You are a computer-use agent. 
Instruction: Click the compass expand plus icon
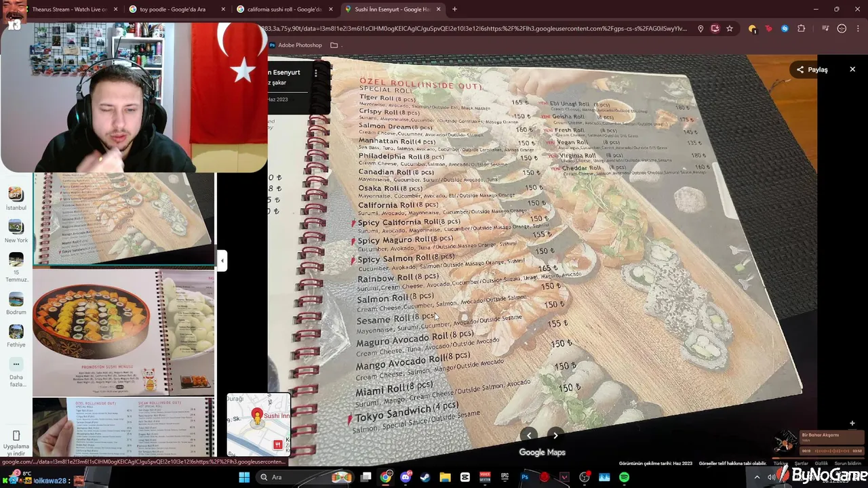point(852,423)
